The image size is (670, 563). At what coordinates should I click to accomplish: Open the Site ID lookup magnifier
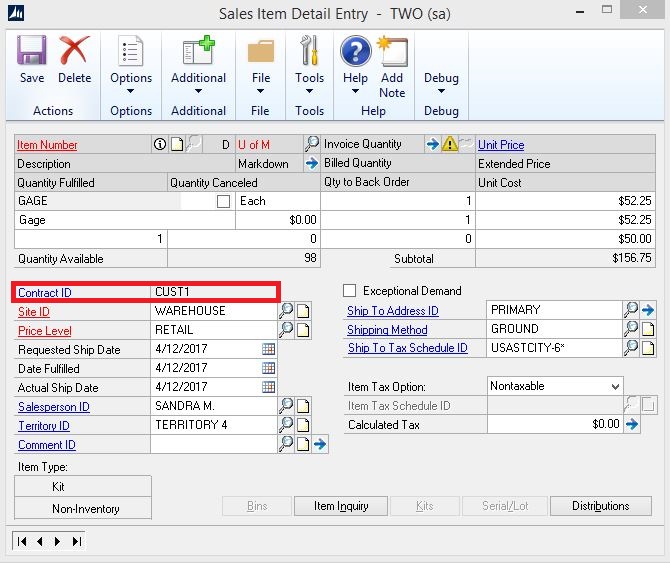point(286,310)
